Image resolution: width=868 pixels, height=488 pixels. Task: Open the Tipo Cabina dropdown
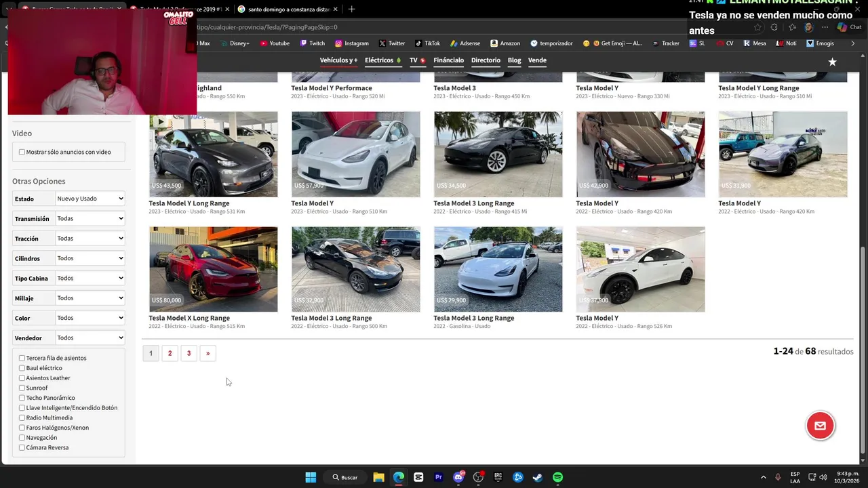point(90,278)
